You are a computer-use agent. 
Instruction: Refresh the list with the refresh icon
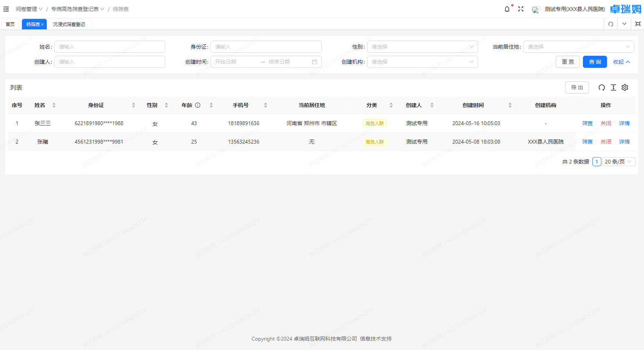tap(601, 87)
